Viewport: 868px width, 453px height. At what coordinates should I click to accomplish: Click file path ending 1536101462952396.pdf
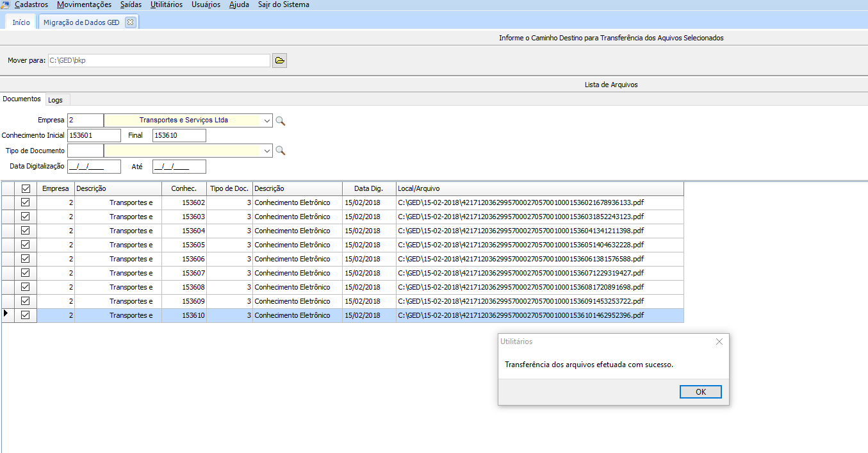click(521, 315)
